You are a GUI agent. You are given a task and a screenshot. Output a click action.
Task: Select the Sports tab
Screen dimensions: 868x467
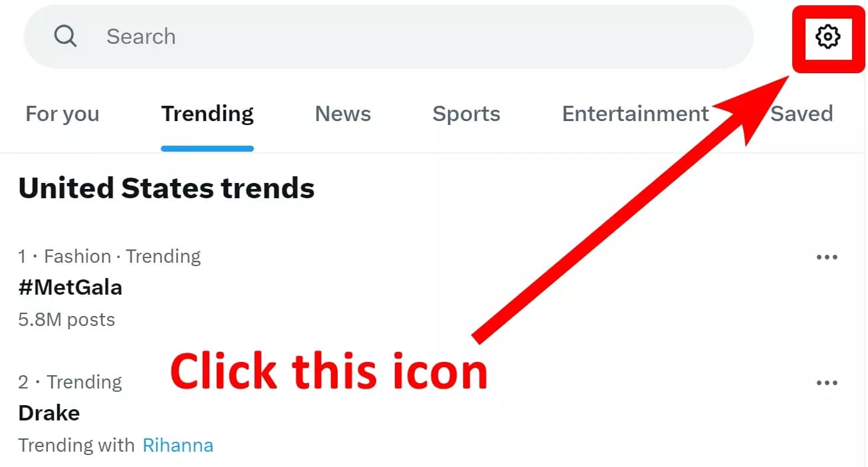(466, 114)
